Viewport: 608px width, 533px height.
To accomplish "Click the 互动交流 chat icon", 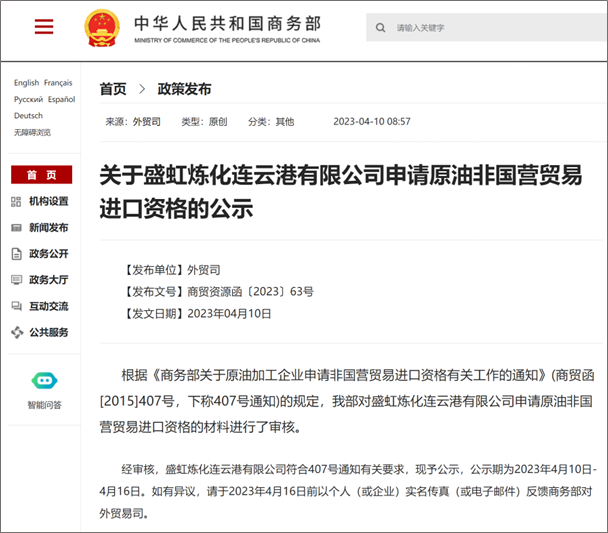I will click(x=16, y=306).
